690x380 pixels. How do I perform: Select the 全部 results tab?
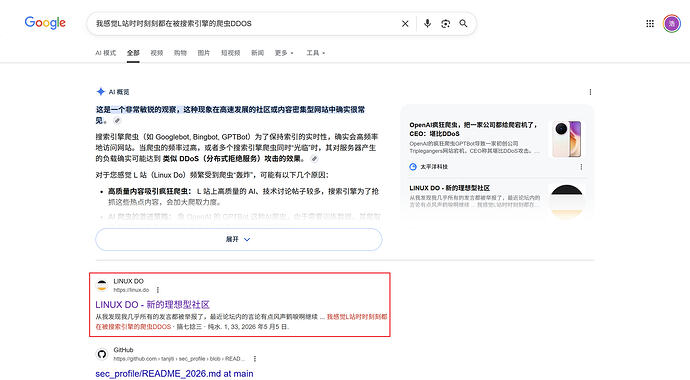tap(133, 53)
